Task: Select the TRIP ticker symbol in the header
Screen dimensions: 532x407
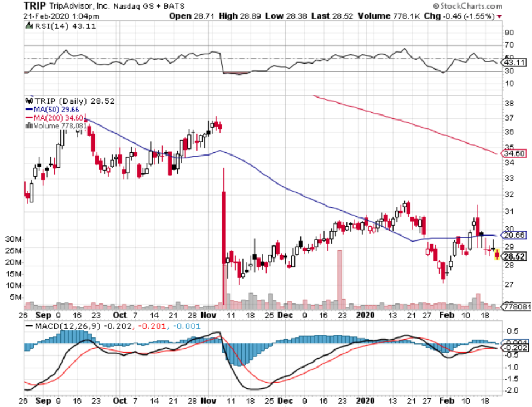Action: click(x=34, y=6)
